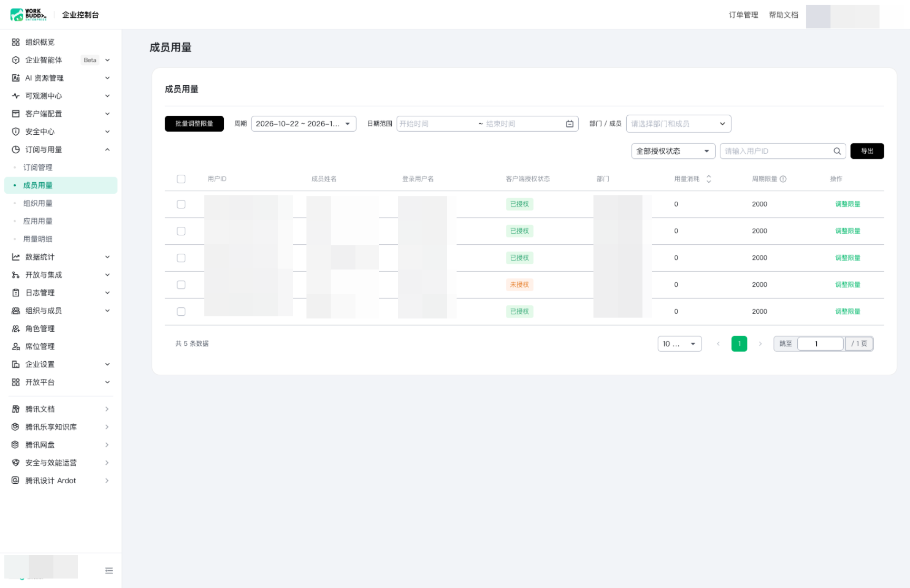Click the AI 资源管理 icon
Image resolution: width=910 pixels, height=588 pixels.
coord(16,78)
